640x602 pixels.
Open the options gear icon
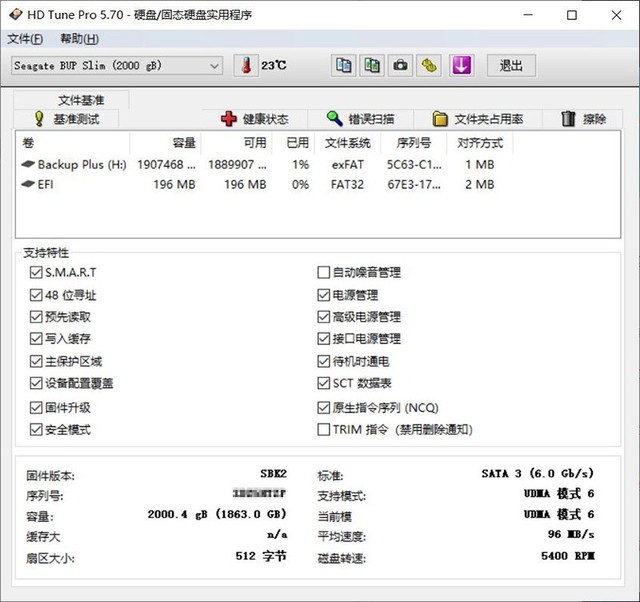tap(429, 65)
